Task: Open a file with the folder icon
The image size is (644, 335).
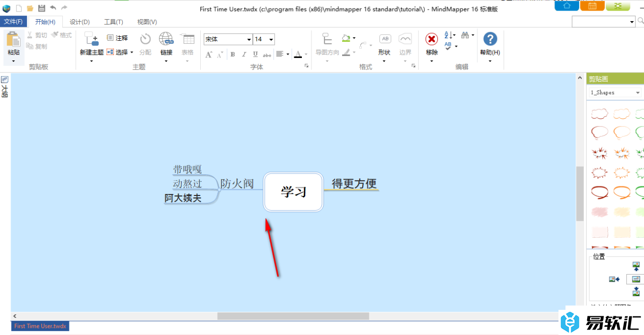Action: 30,8
